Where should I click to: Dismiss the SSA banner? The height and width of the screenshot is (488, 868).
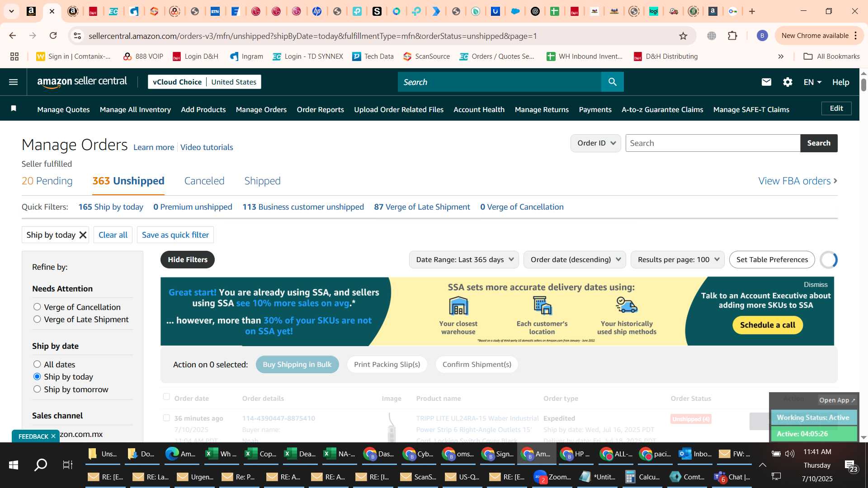point(815,284)
